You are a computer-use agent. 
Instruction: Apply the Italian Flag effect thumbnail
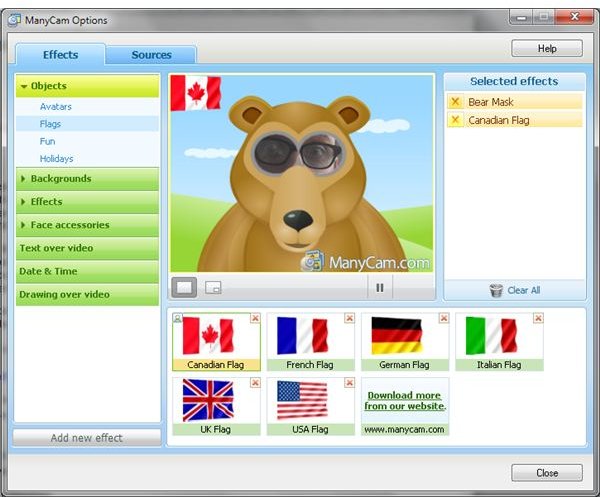tap(499, 342)
